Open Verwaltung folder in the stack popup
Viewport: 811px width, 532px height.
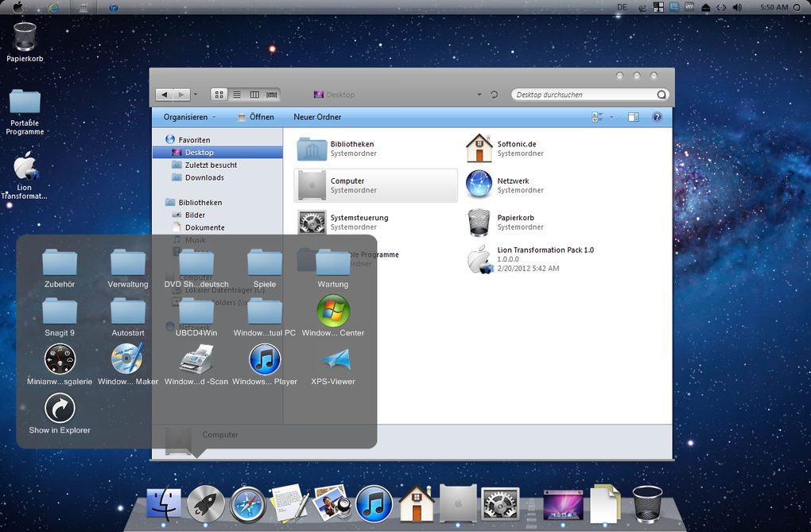click(128, 268)
